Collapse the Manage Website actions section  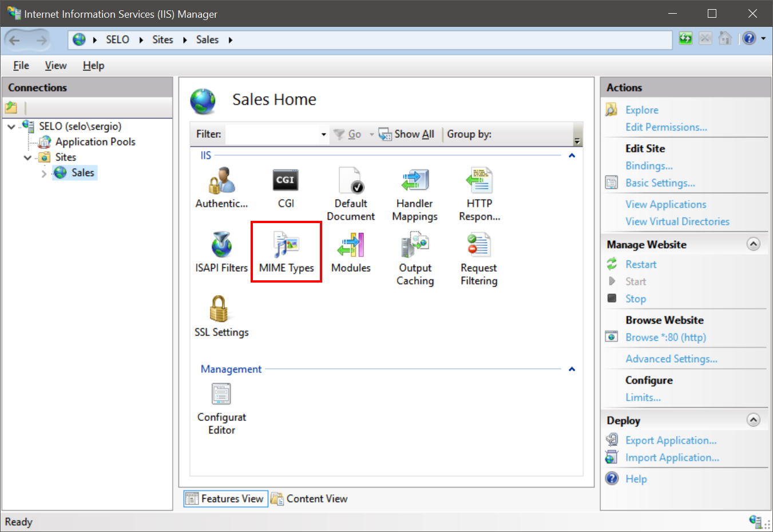[x=754, y=244]
